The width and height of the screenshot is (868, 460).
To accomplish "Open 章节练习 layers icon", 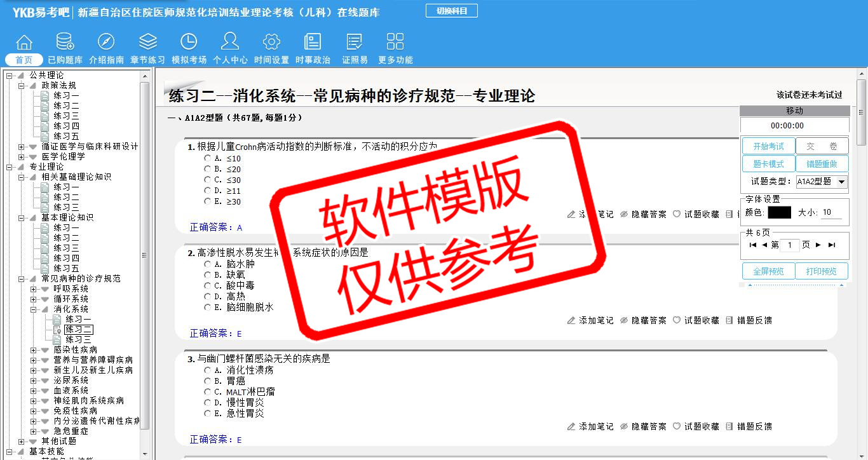I will 147,43.
